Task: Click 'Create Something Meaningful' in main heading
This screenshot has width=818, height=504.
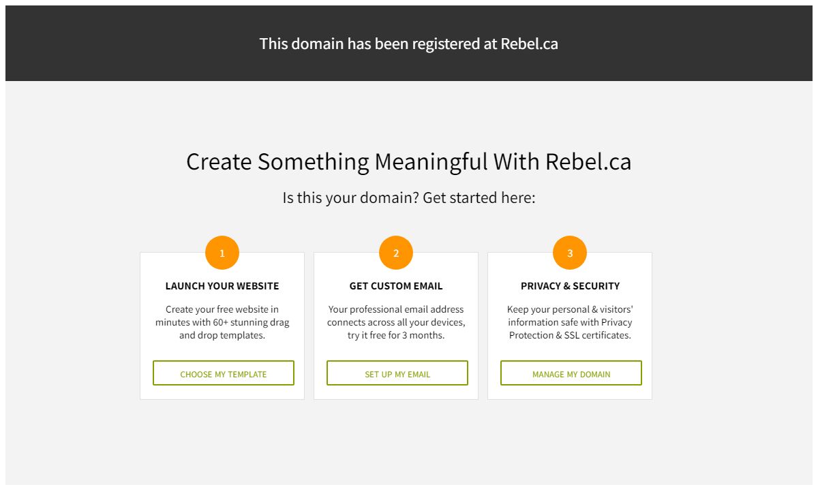Action: pyautogui.click(x=337, y=162)
